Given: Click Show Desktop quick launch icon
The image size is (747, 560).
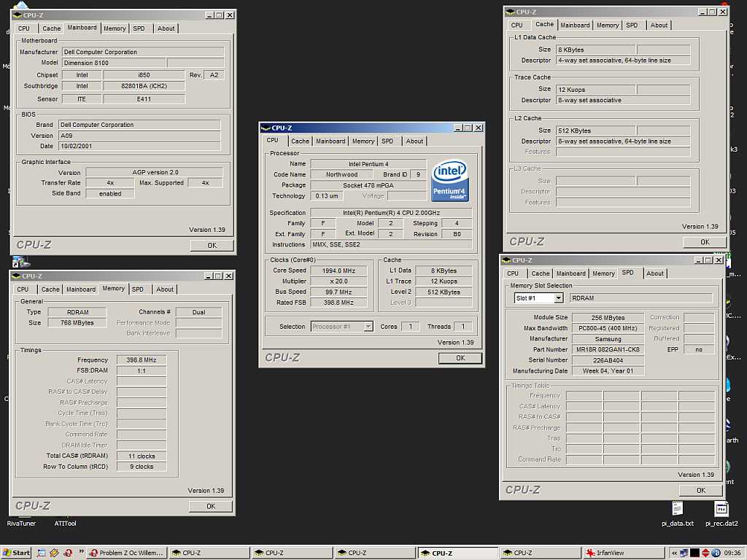Looking at the screenshot, I should pos(42,553).
